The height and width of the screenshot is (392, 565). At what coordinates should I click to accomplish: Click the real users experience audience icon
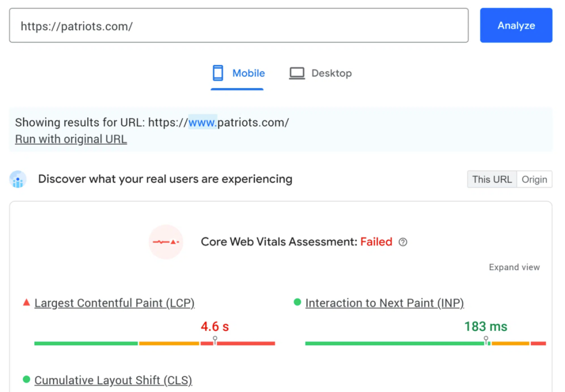click(x=18, y=179)
